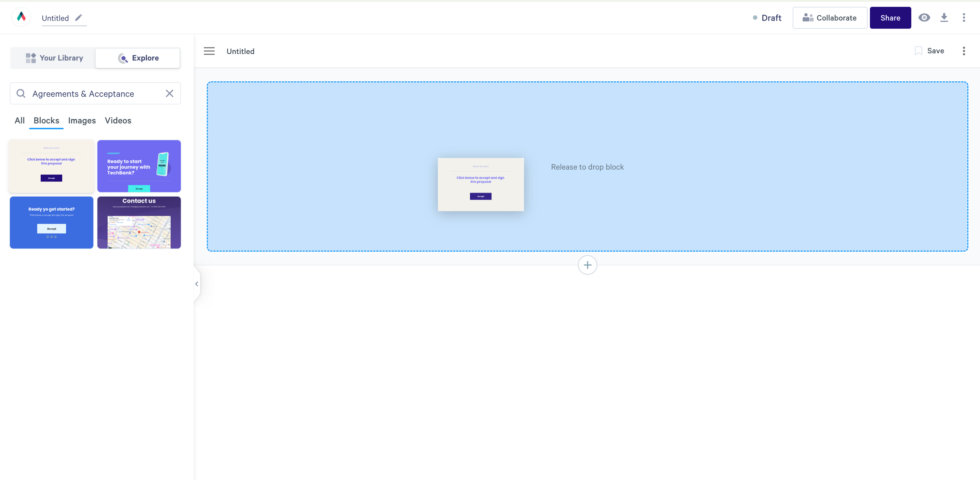Select the Images filter tab
Viewport: 980px width, 480px height.
82,121
